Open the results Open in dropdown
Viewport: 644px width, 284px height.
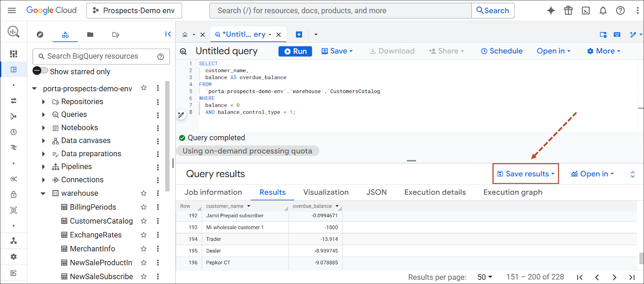[x=592, y=174]
